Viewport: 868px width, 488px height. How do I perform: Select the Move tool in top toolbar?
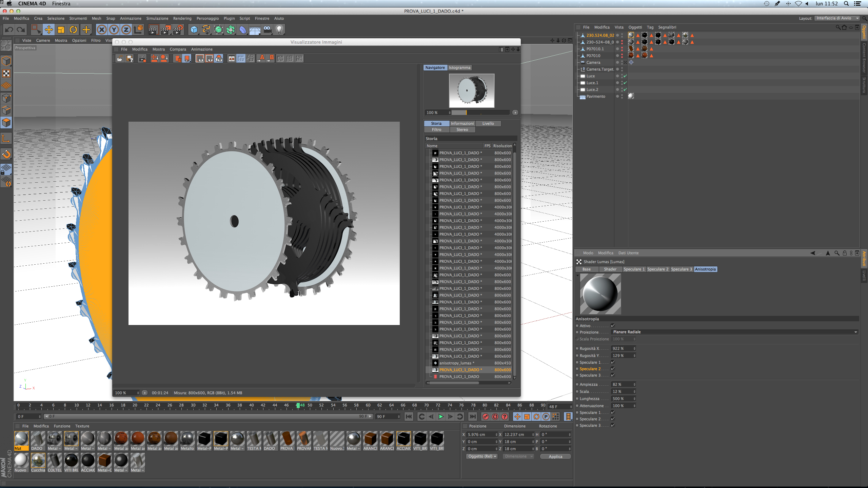(x=48, y=30)
